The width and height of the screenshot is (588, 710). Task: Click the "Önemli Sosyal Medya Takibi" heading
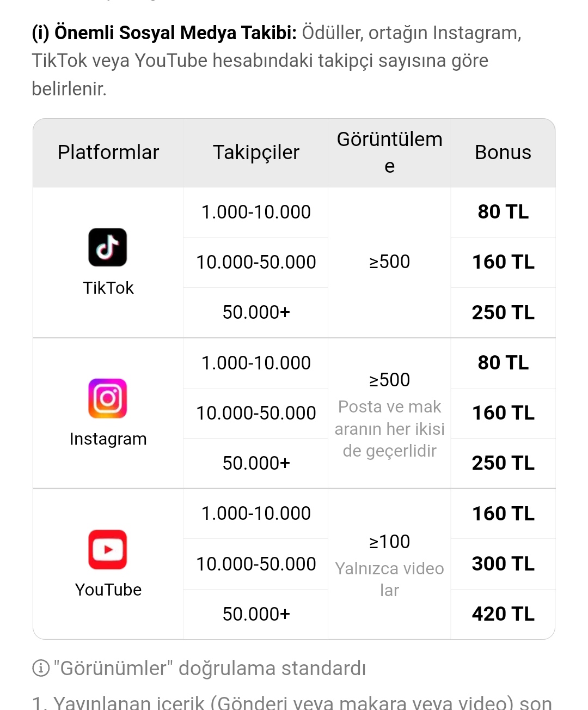[164, 33]
